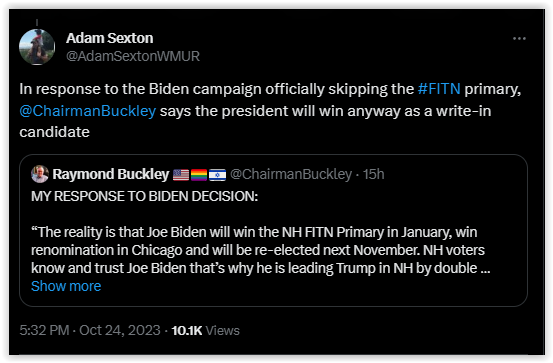Click the rainbow pride flag emoji
Screen dimensions: 553x363
[x=199, y=175]
